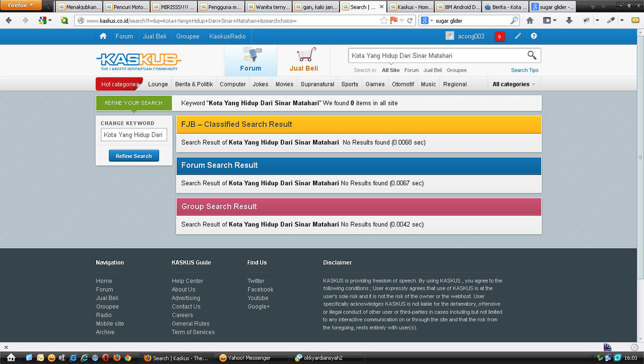Click the KASKUS logo
The height and width of the screenshot is (364, 644).
pyautogui.click(x=138, y=61)
